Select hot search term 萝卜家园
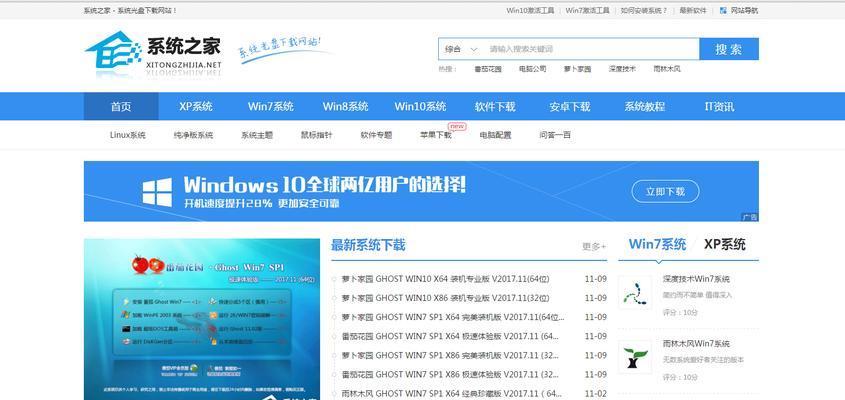Viewport: 845px width, 400px height. click(577, 69)
